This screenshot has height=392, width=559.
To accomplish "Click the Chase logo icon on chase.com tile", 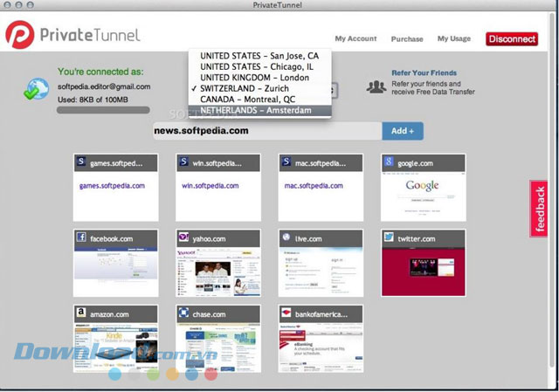I will pos(183,313).
